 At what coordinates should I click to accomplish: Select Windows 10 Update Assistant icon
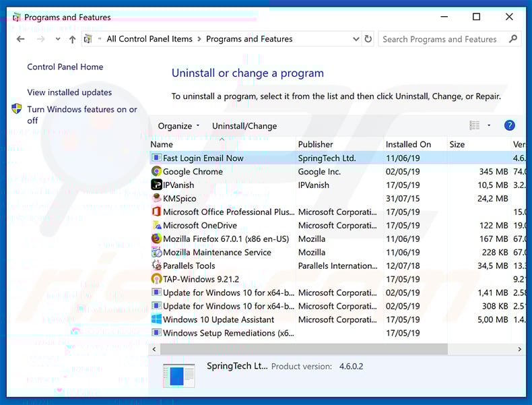(156, 319)
